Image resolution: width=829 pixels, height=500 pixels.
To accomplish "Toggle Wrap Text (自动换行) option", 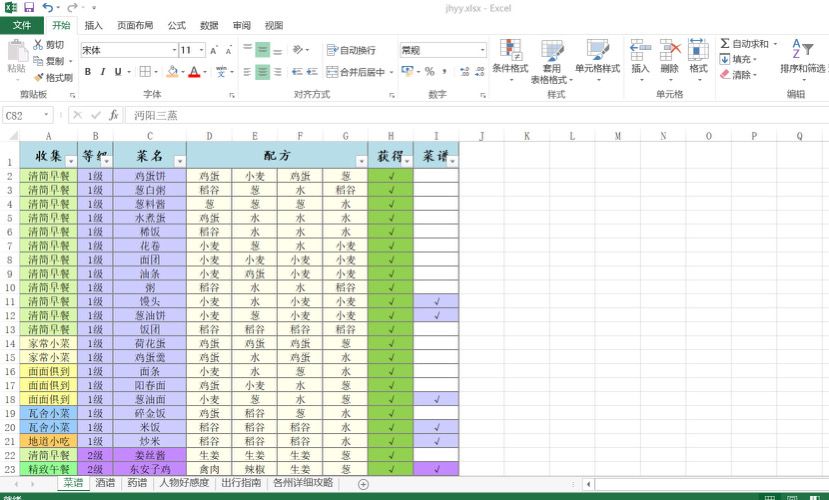I will point(352,50).
